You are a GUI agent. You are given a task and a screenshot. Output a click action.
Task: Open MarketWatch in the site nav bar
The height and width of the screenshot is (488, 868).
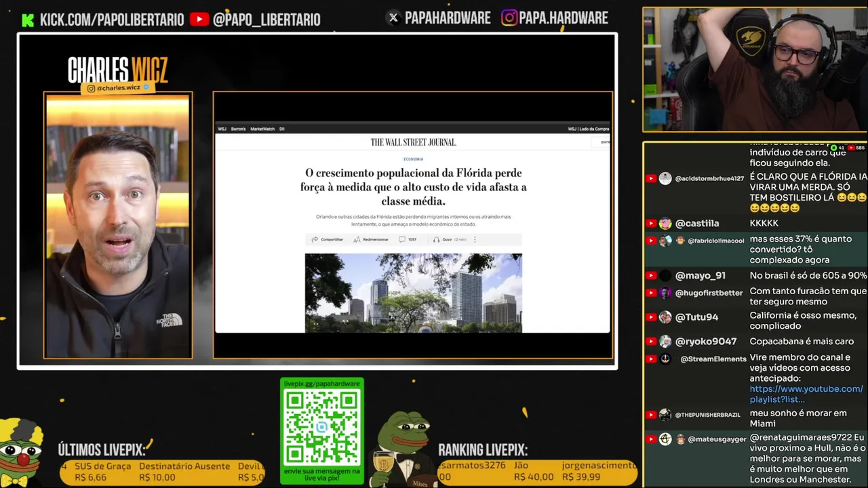coord(262,129)
